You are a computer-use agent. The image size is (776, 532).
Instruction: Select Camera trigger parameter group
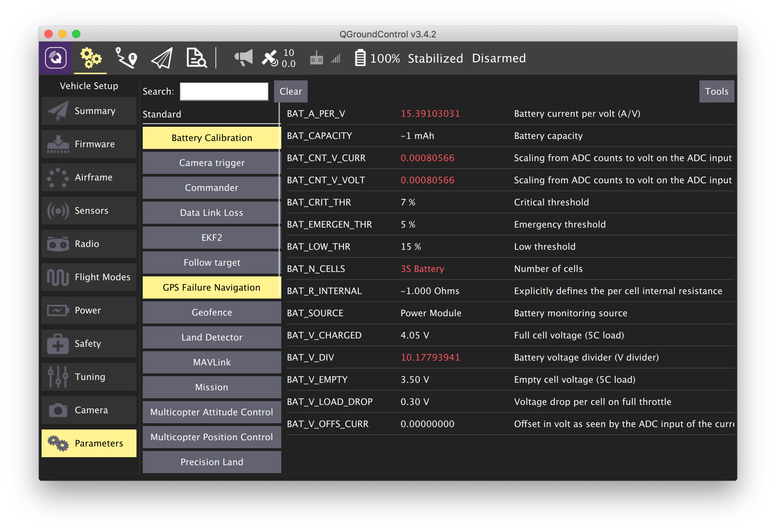212,163
